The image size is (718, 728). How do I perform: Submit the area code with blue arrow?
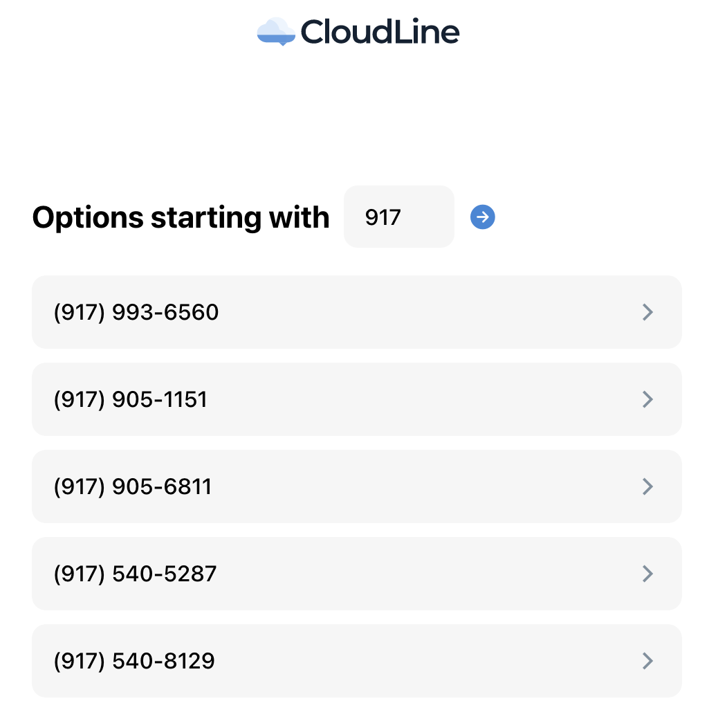tap(483, 217)
